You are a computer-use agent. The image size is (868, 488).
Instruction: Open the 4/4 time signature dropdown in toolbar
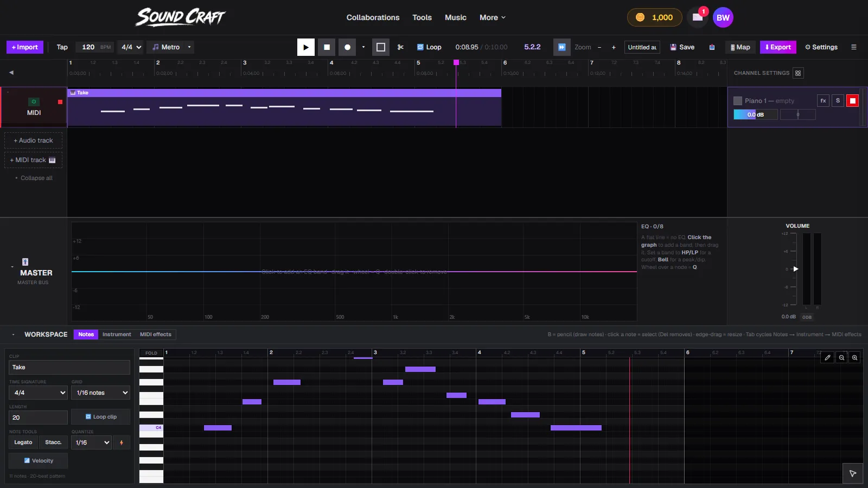point(131,47)
